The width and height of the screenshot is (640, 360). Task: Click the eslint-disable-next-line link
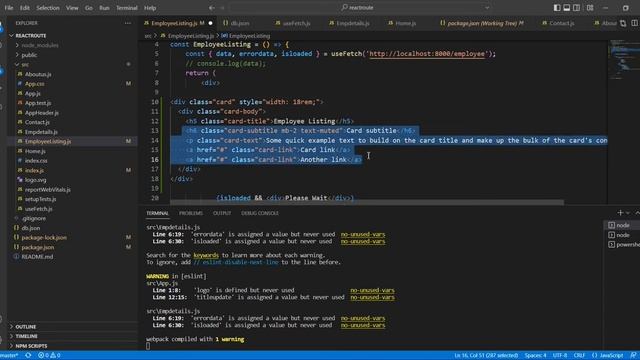236,262
